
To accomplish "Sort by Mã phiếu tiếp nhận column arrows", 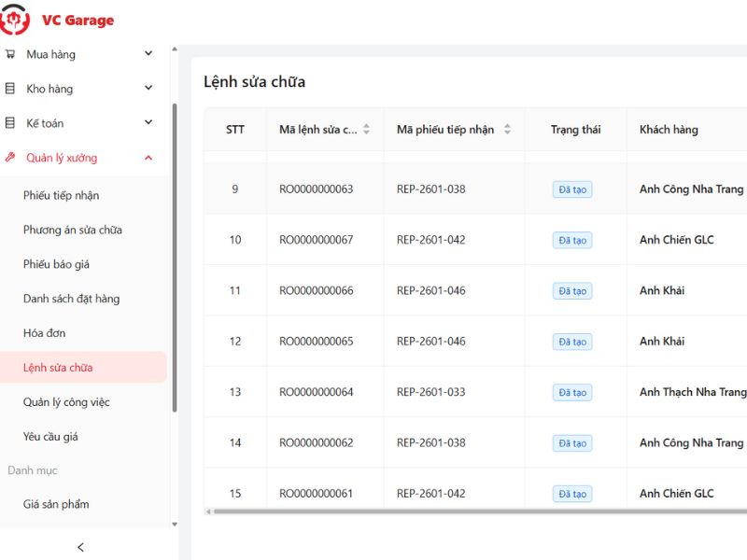I will click(x=507, y=130).
